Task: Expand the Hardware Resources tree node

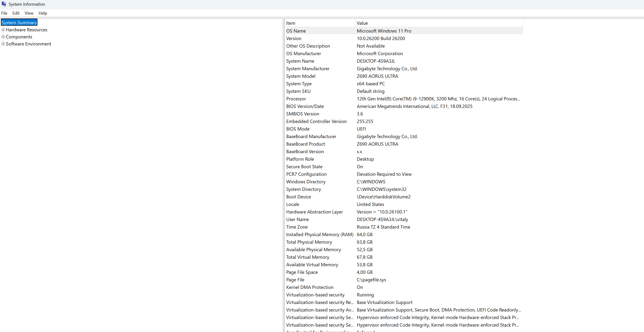Action: pyautogui.click(x=3, y=29)
